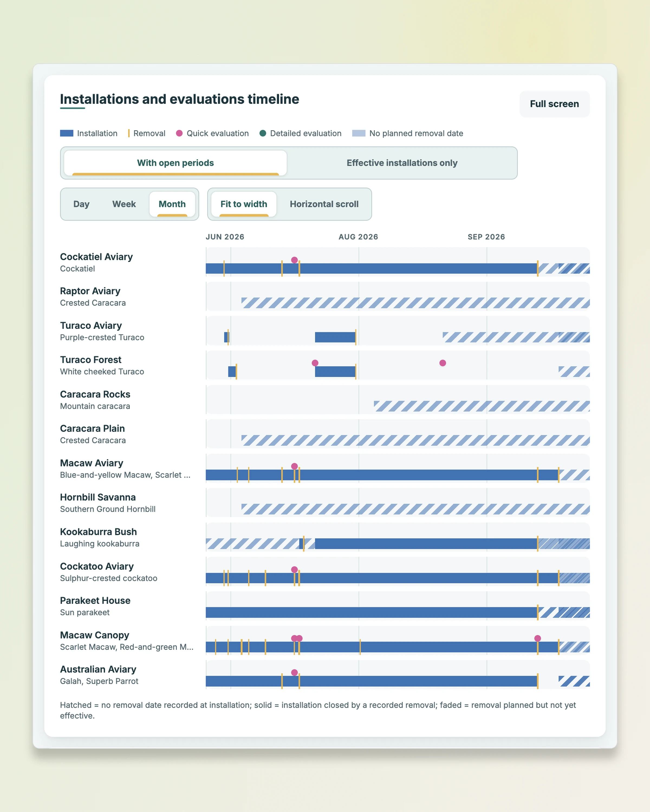Viewport: 650px width, 812px height.
Task: Switch to Effective installations only tab
Action: pyautogui.click(x=402, y=163)
